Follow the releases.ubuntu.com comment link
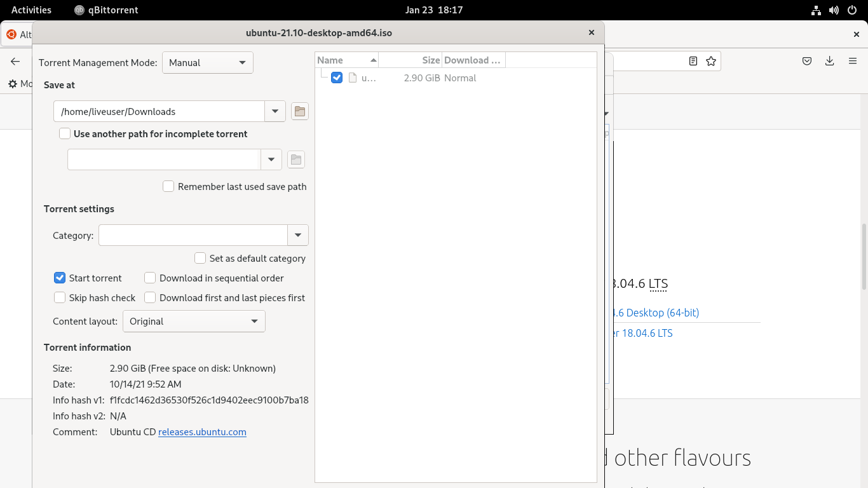The height and width of the screenshot is (488, 868). (x=202, y=431)
